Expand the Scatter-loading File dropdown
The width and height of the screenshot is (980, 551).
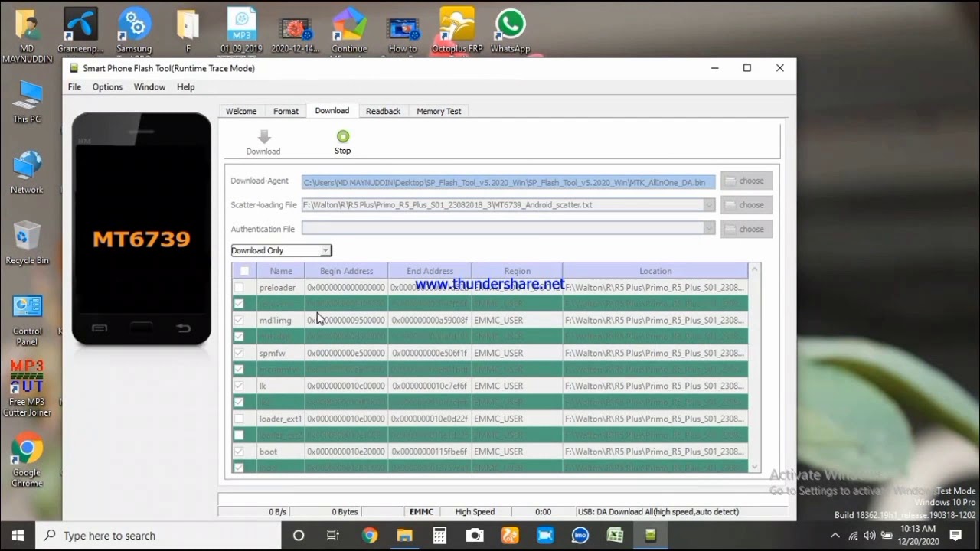coord(709,205)
